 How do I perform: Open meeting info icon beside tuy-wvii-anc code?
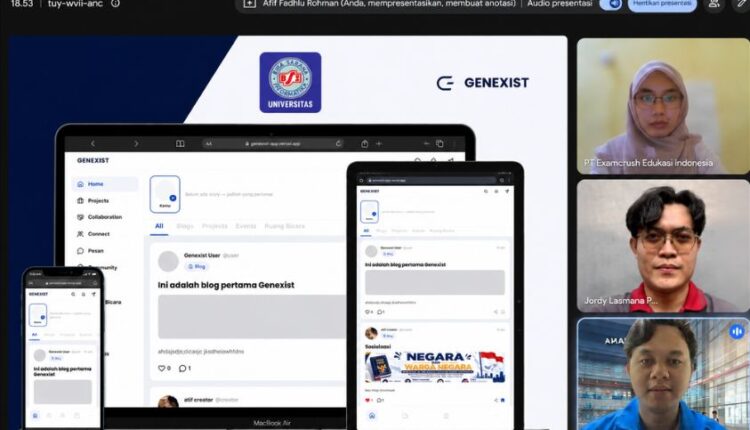[x=115, y=3]
